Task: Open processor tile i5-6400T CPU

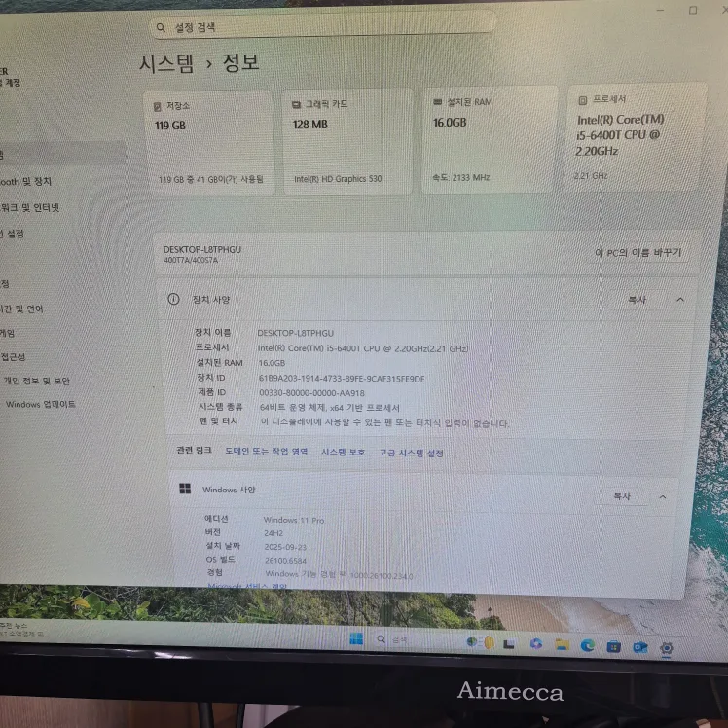Action: (636, 136)
